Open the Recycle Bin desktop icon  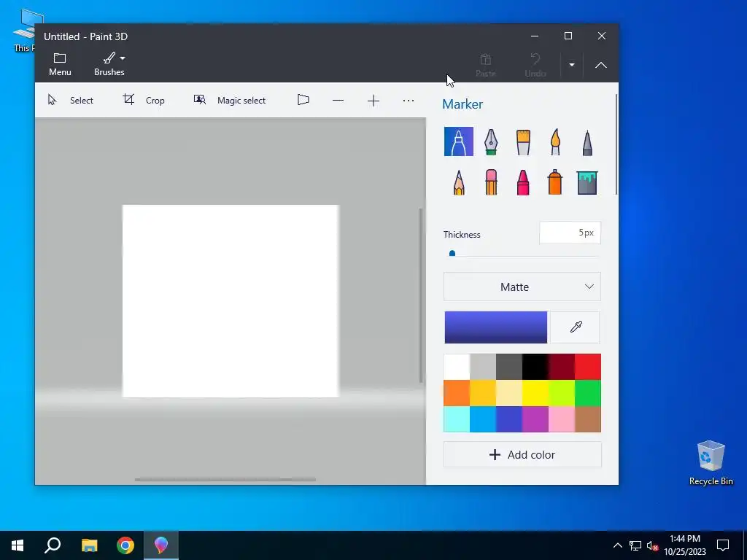point(711,463)
